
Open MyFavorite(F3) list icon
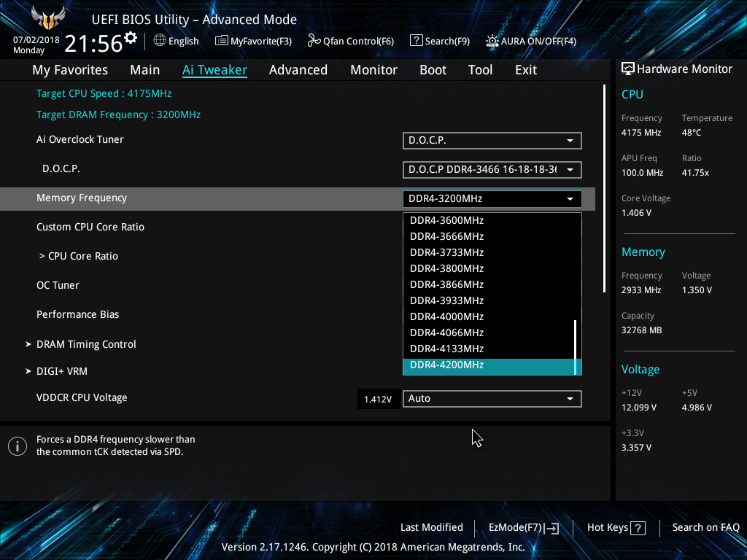(x=222, y=41)
